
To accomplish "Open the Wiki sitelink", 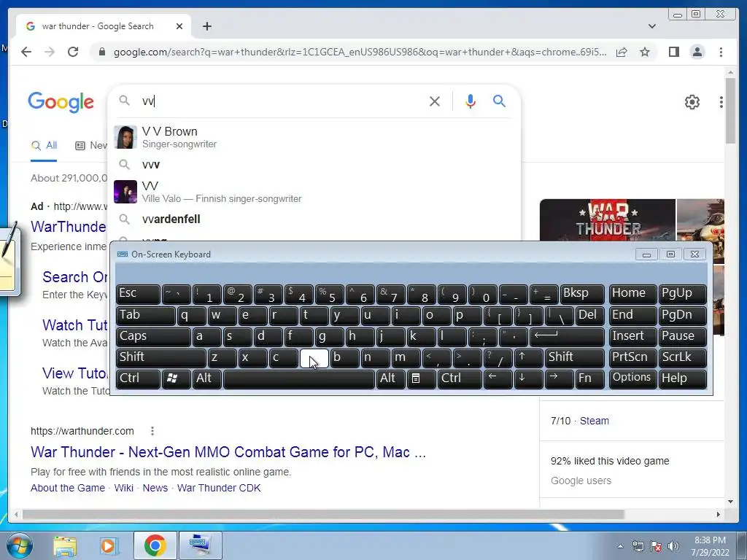I will pos(123,488).
